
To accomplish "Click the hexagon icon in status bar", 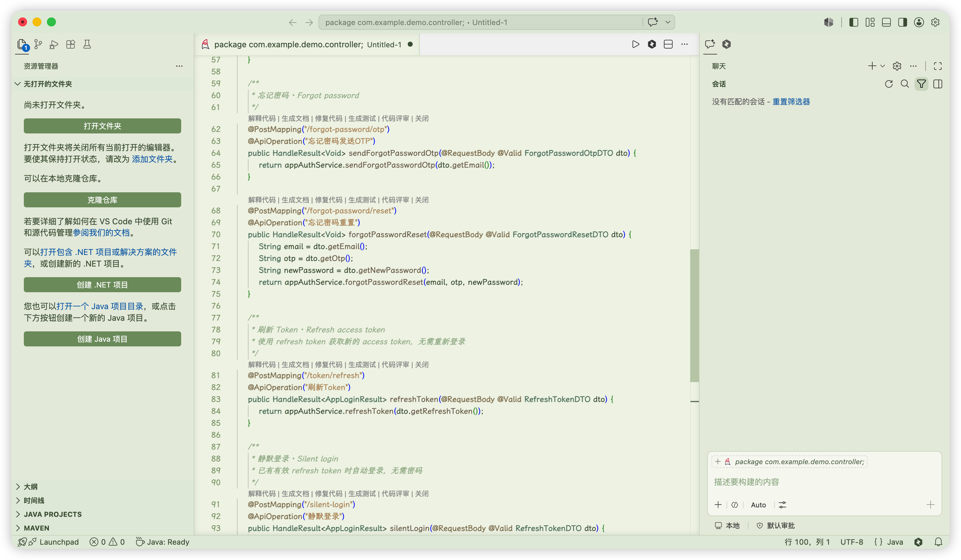I will pyautogui.click(x=918, y=542).
